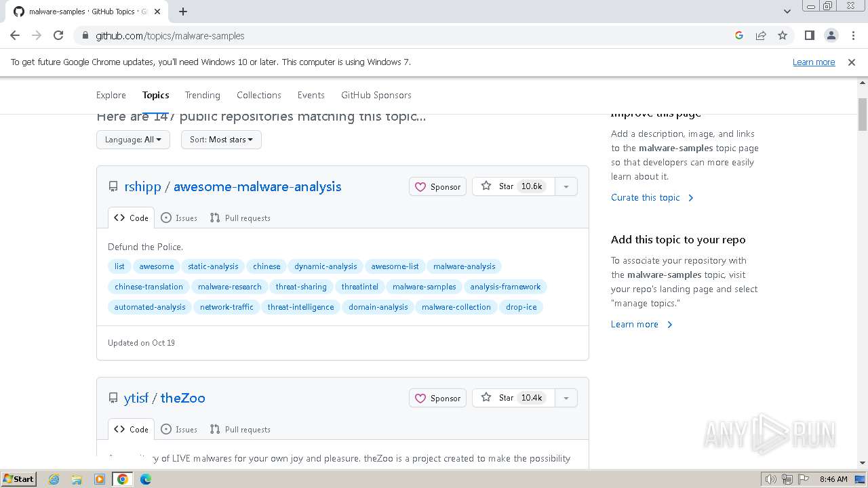Go to Explore section
Viewport: 868px width, 488px height.
click(x=111, y=95)
